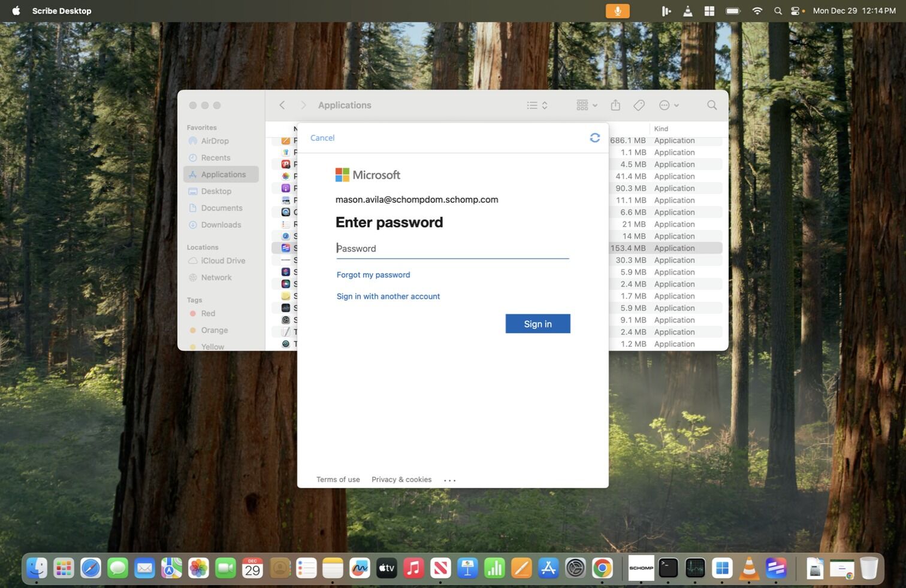Image resolution: width=906 pixels, height=588 pixels.
Task: Click the three-dots more options in dialog footer
Action: coord(450,480)
